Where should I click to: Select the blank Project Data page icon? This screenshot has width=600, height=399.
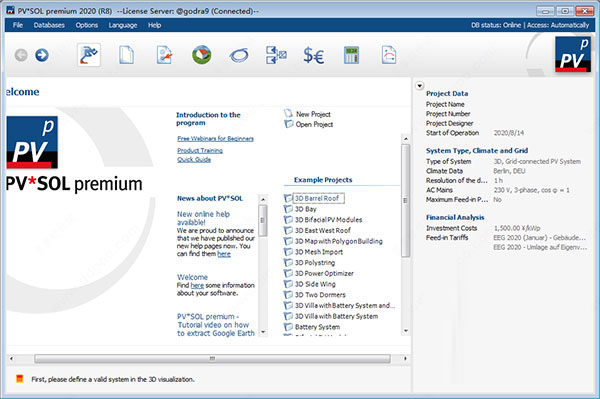pyautogui.click(x=126, y=55)
